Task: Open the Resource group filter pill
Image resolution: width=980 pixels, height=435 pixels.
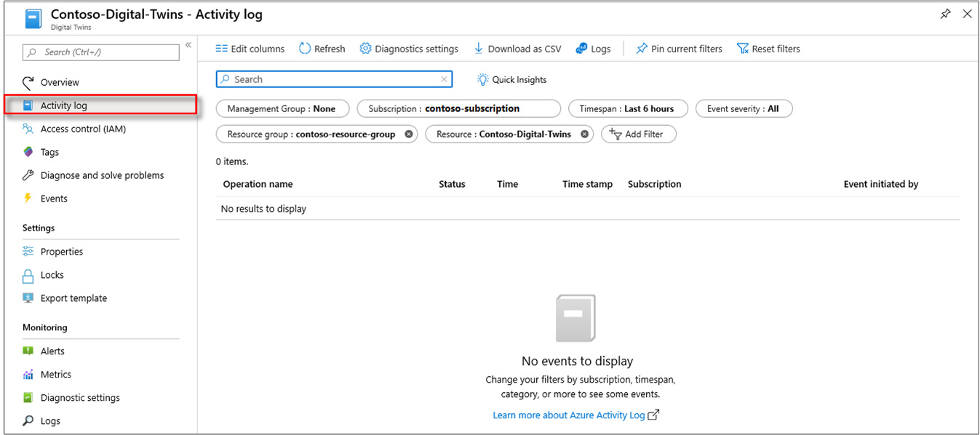Action: pos(317,134)
